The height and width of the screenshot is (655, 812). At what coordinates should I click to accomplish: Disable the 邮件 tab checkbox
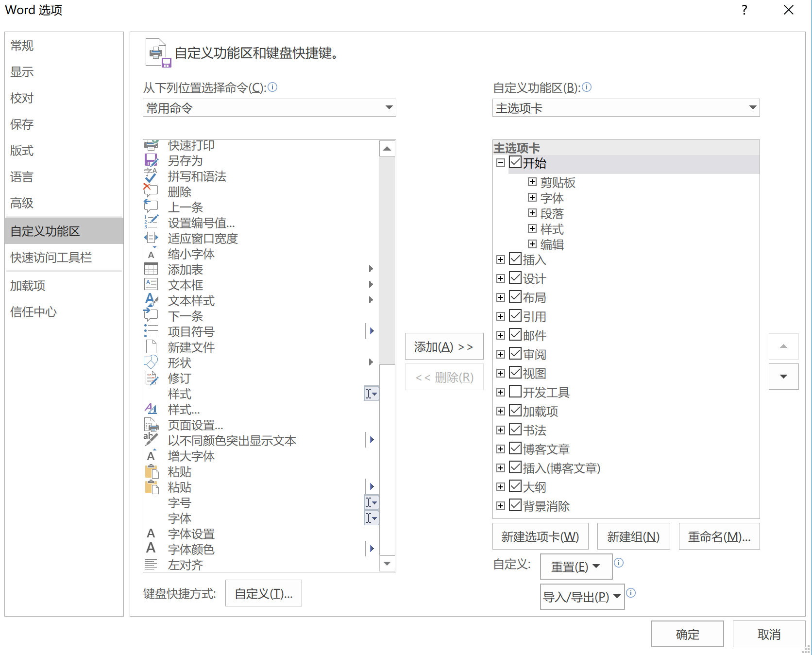515,335
